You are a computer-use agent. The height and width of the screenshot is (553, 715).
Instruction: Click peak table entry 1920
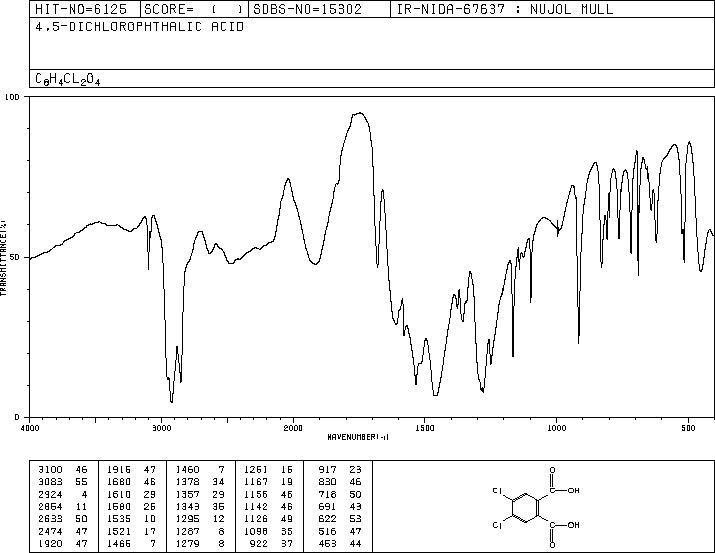click(x=62, y=544)
